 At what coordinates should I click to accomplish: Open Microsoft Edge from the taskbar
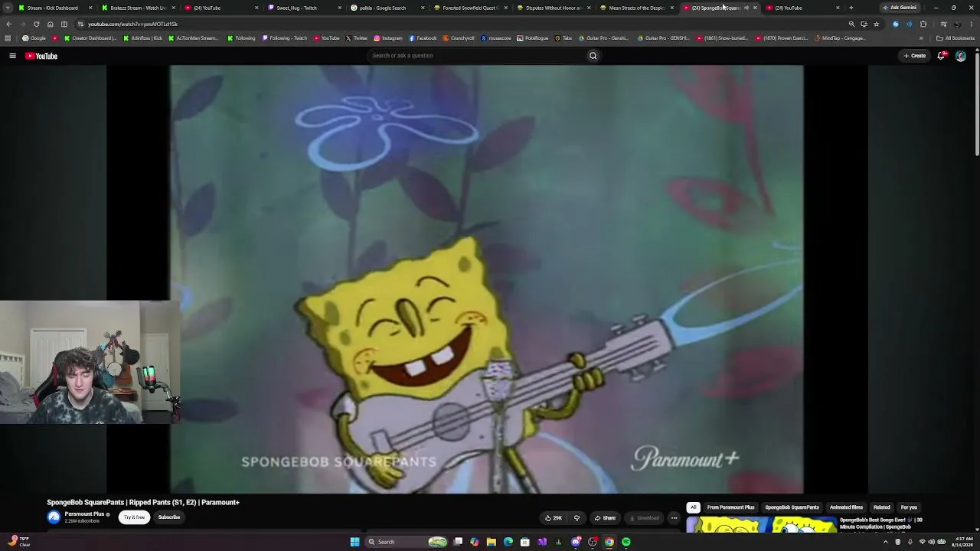[x=508, y=542]
